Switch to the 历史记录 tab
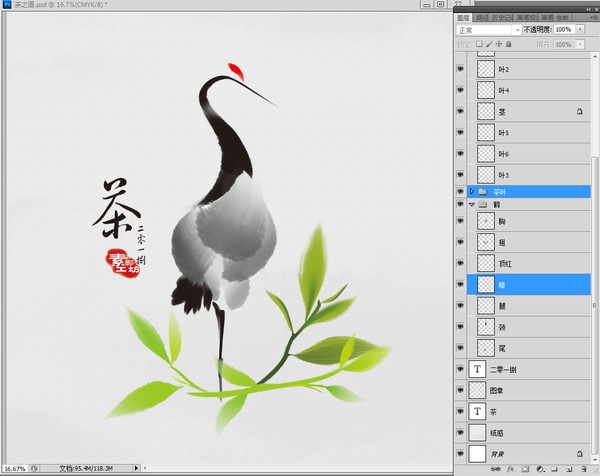600x476 pixels. pos(502,18)
